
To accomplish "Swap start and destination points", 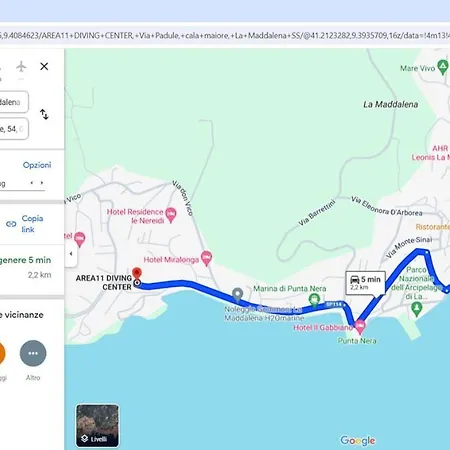I will 44,114.
